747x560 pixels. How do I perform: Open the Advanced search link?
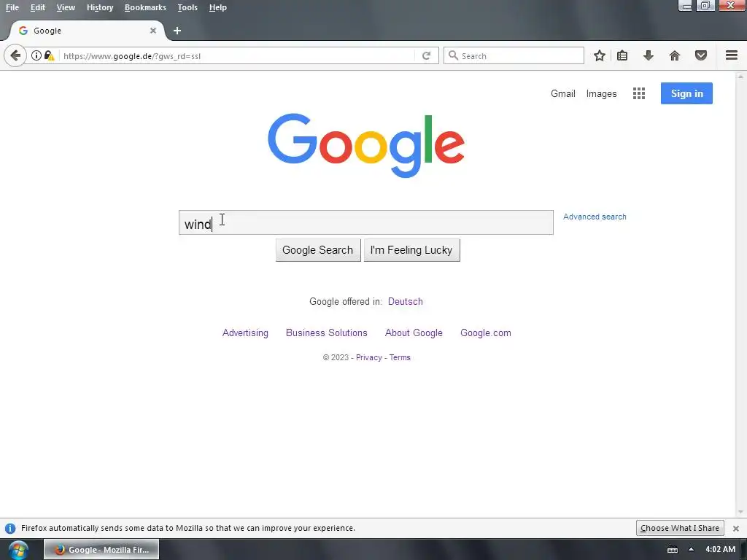(595, 217)
